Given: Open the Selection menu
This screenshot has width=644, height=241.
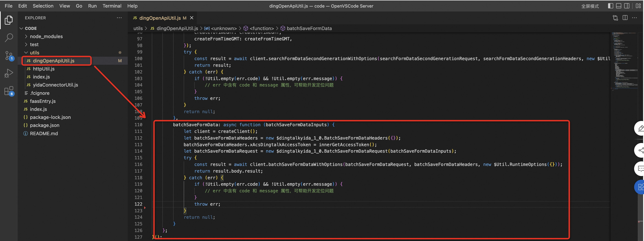Looking at the screenshot, I should 43,6.
